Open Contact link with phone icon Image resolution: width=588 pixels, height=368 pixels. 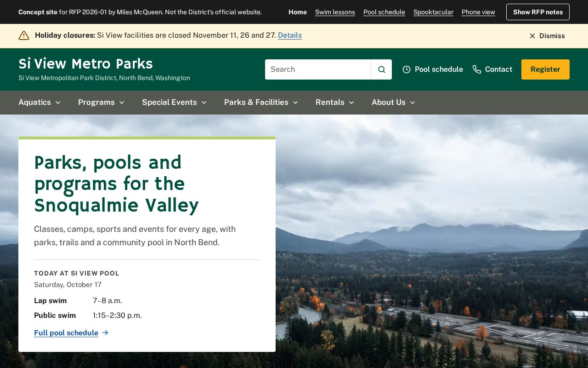492,69
